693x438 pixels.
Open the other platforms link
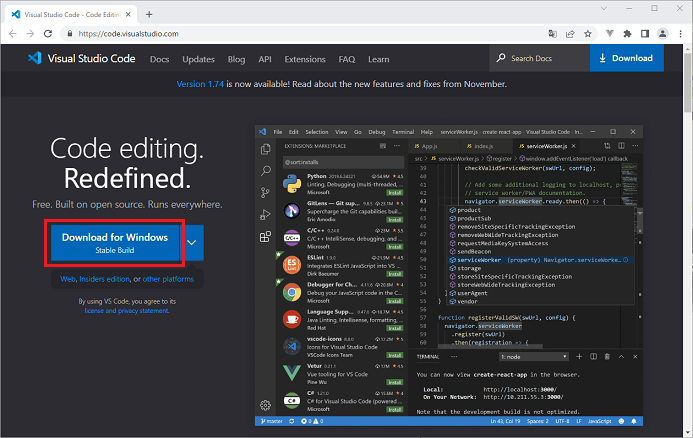pos(168,279)
